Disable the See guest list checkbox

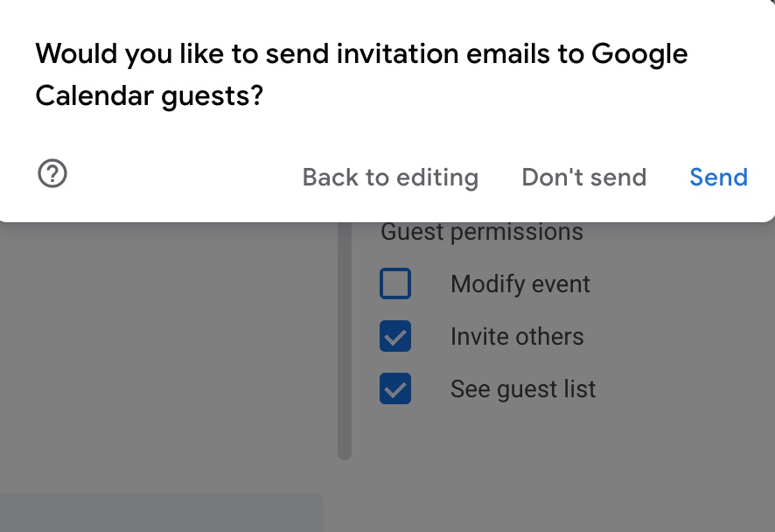[x=395, y=389]
